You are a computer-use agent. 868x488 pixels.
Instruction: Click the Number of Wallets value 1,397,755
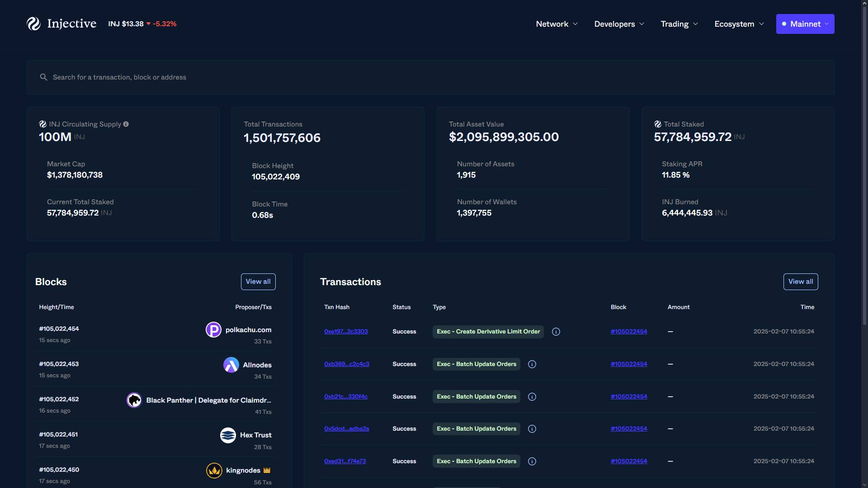click(x=474, y=213)
